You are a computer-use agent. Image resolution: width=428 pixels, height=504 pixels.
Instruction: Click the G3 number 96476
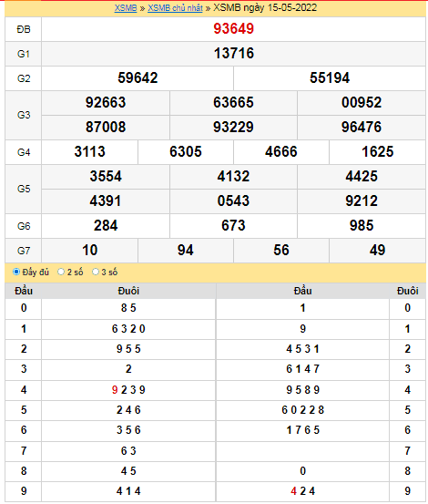[362, 127]
